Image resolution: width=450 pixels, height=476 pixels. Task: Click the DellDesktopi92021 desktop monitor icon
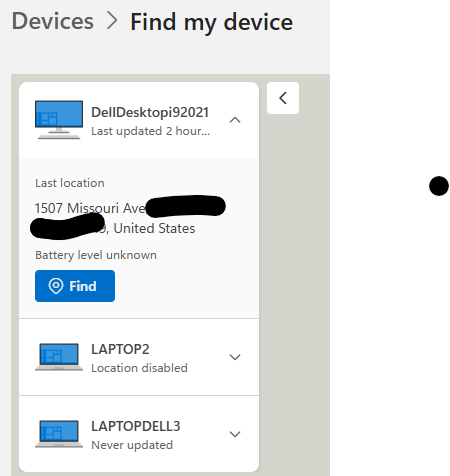[x=59, y=120]
